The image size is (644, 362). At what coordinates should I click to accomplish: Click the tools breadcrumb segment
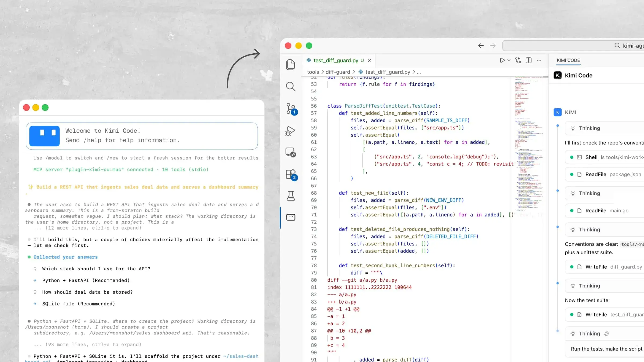click(313, 72)
